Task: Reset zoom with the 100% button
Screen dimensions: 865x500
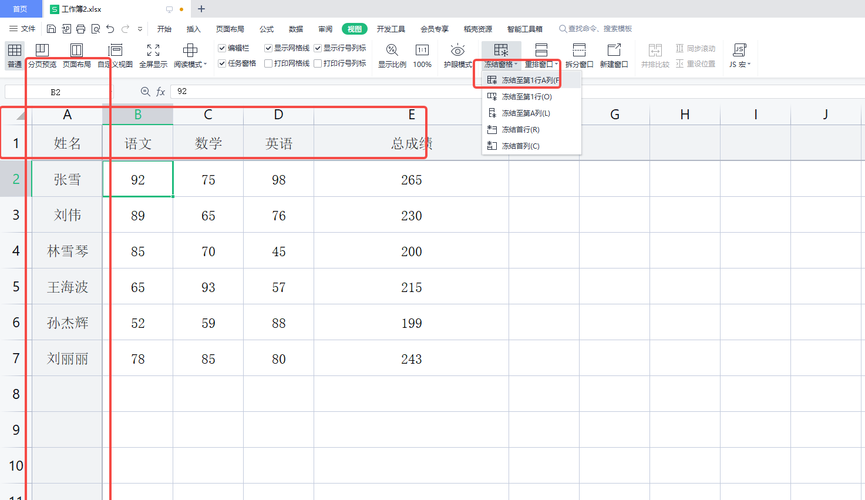Action: [422, 55]
